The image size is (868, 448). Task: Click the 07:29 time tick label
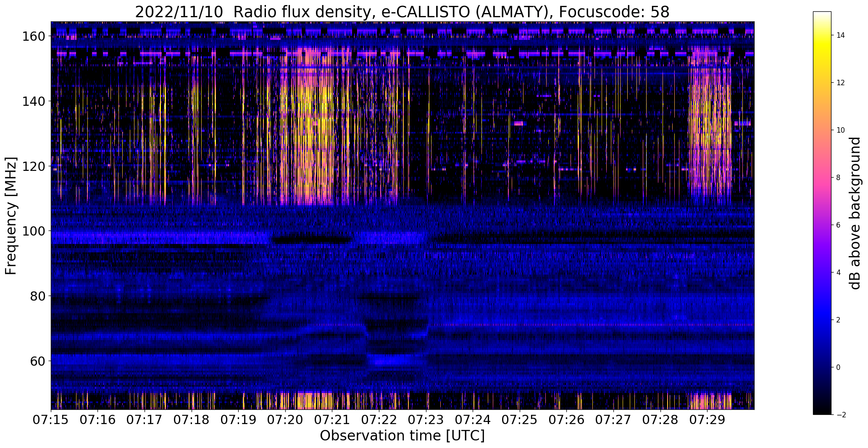708,420
